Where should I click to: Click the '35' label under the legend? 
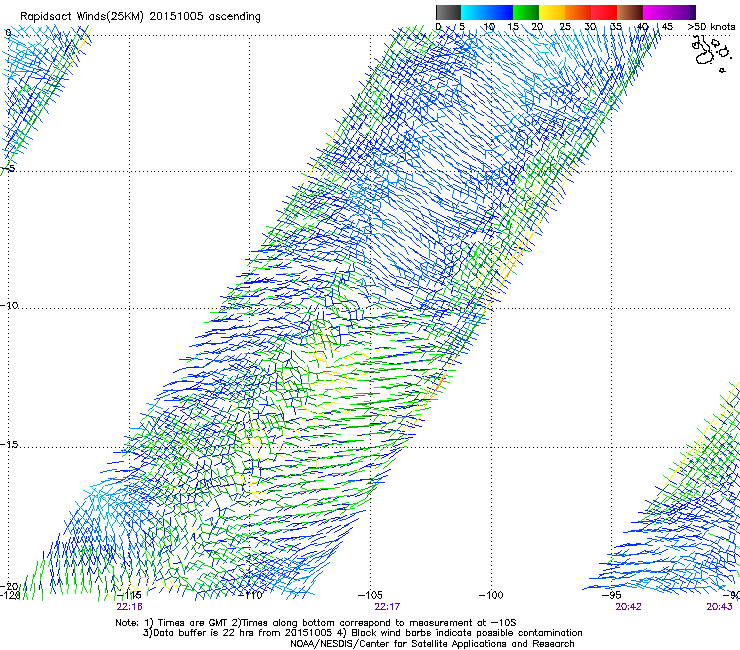[616, 27]
